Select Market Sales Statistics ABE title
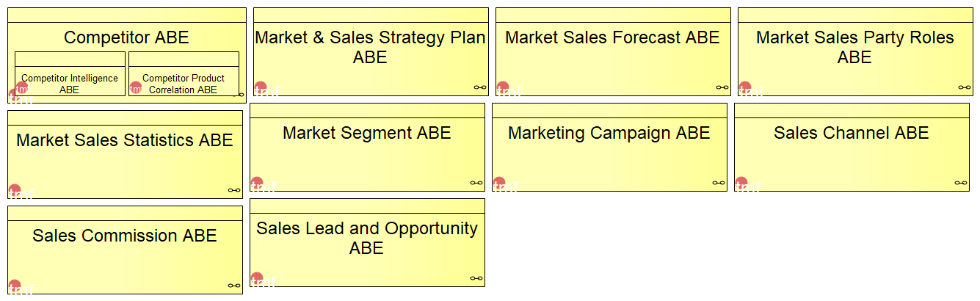 (125, 140)
